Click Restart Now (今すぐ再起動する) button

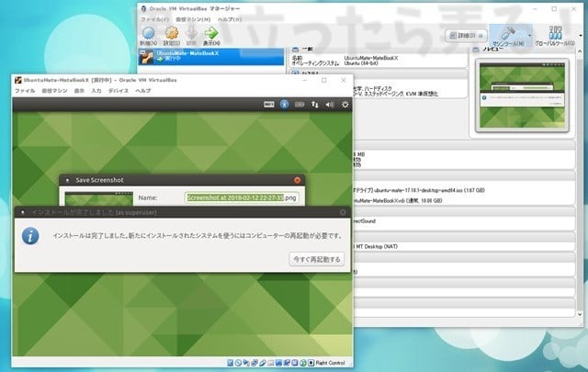[316, 259]
